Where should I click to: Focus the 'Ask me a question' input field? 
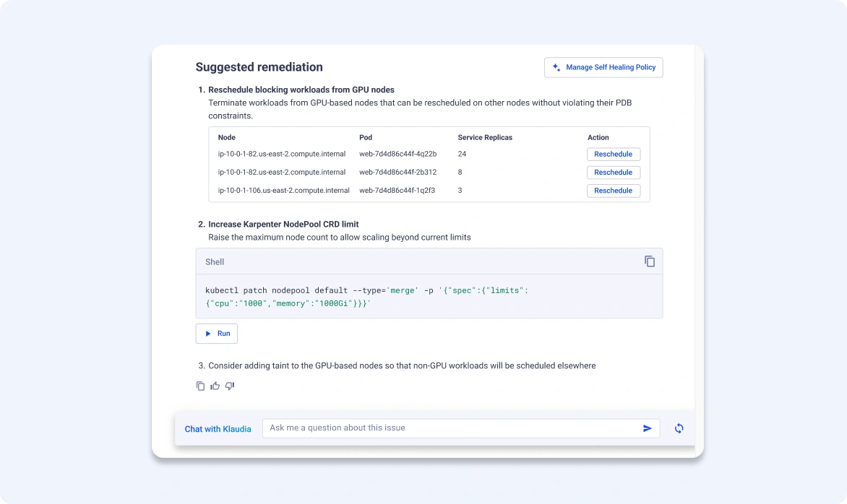448,428
